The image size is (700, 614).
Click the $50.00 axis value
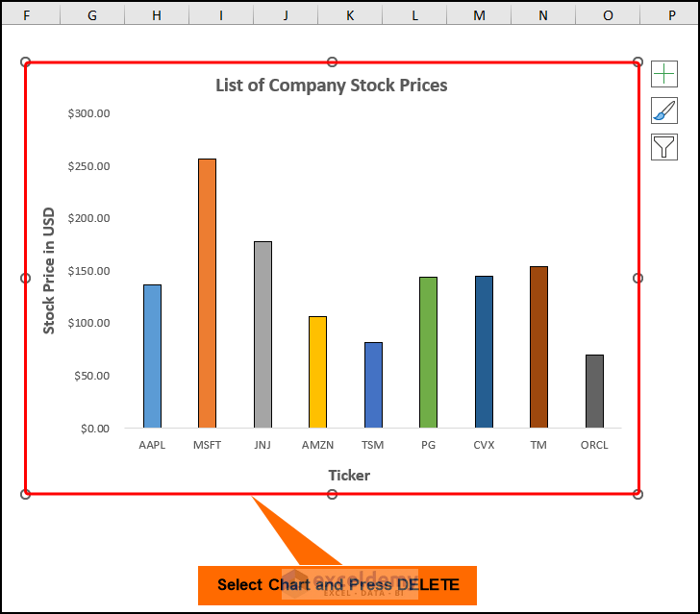[92, 376]
